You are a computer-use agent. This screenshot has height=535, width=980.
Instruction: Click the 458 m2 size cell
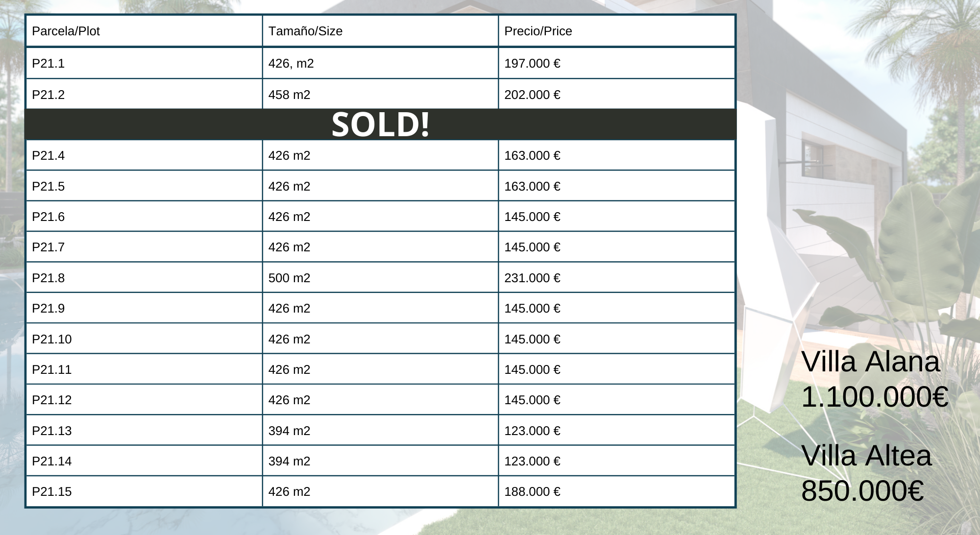click(x=380, y=94)
